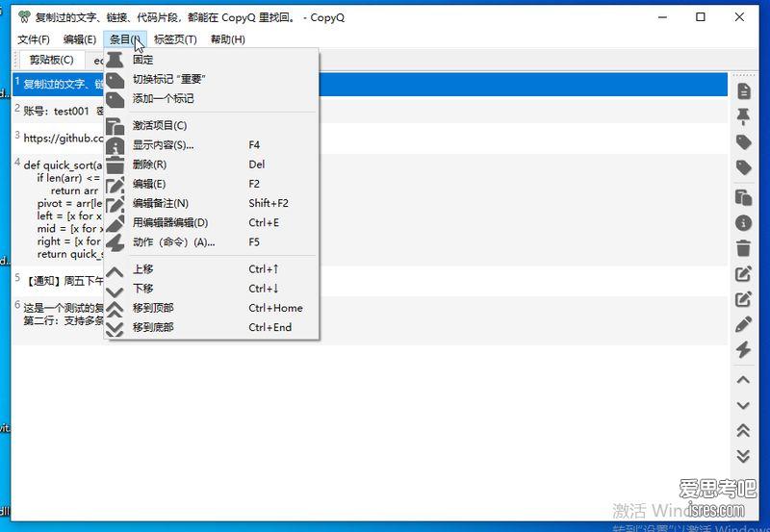Viewport: 770px width, 532px height.
Task: Select 移到底部 menu entry
Action: (x=212, y=327)
